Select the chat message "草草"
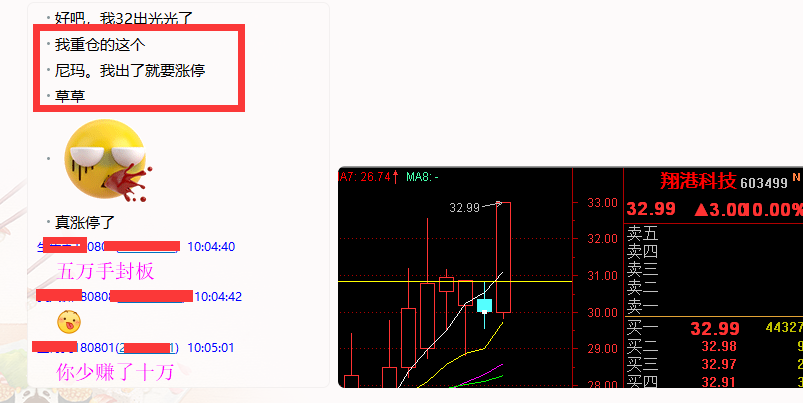The height and width of the screenshot is (403, 803). pyautogui.click(x=70, y=96)
